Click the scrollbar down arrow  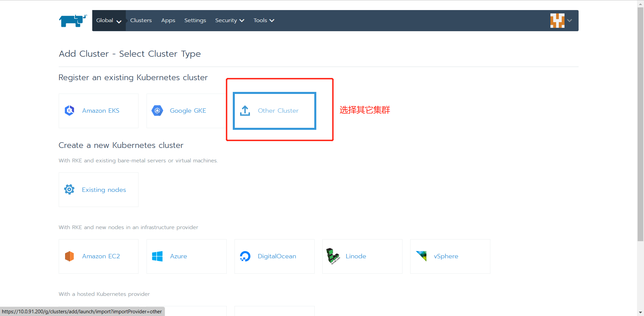pyautogui.click(x=640, y=313)
